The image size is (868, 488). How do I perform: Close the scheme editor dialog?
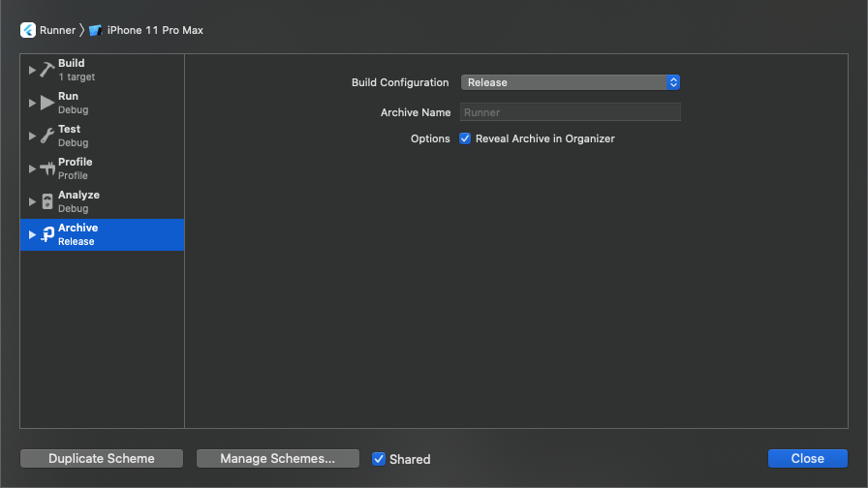click(807, 459)
